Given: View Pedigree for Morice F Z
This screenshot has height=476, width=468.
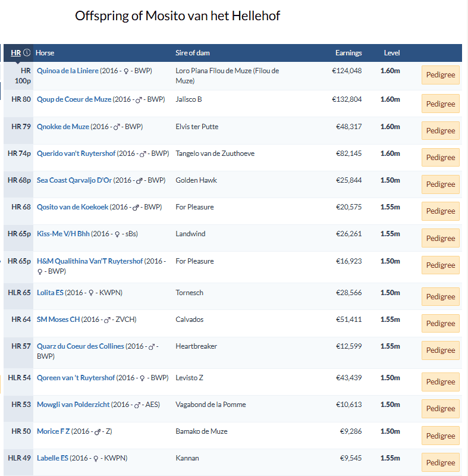Looking at the screenshot, I should [x=441, y=436].
